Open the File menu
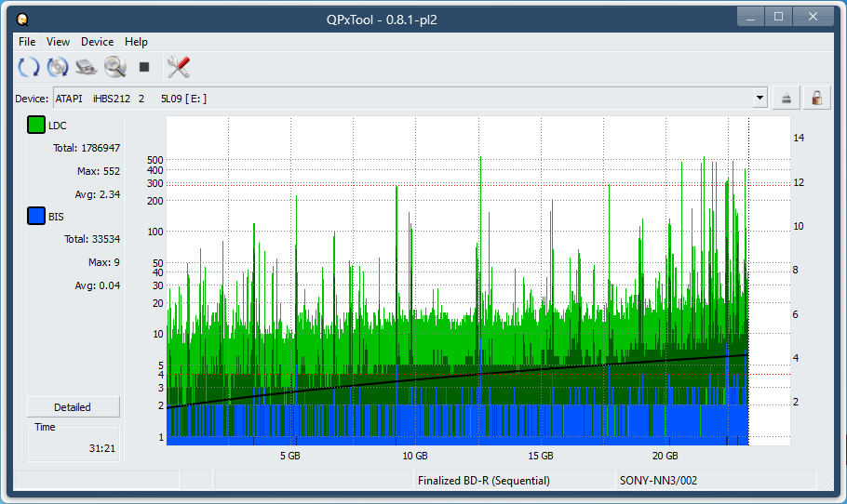 pos(27,42)
